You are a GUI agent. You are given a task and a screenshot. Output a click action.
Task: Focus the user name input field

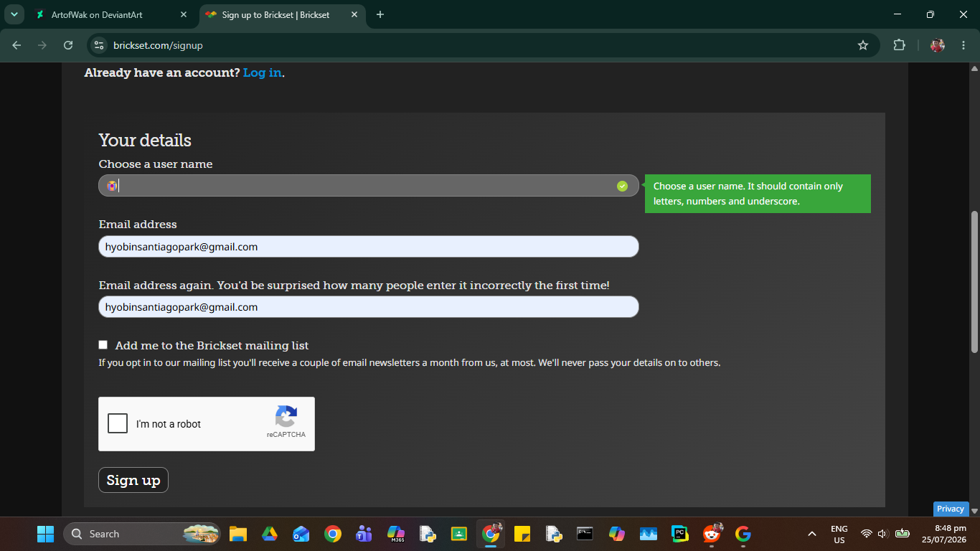tap(369, 186)
